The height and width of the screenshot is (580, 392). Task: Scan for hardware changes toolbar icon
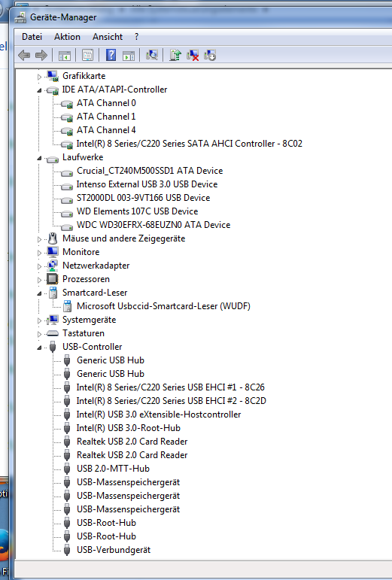tap(152, 56)
